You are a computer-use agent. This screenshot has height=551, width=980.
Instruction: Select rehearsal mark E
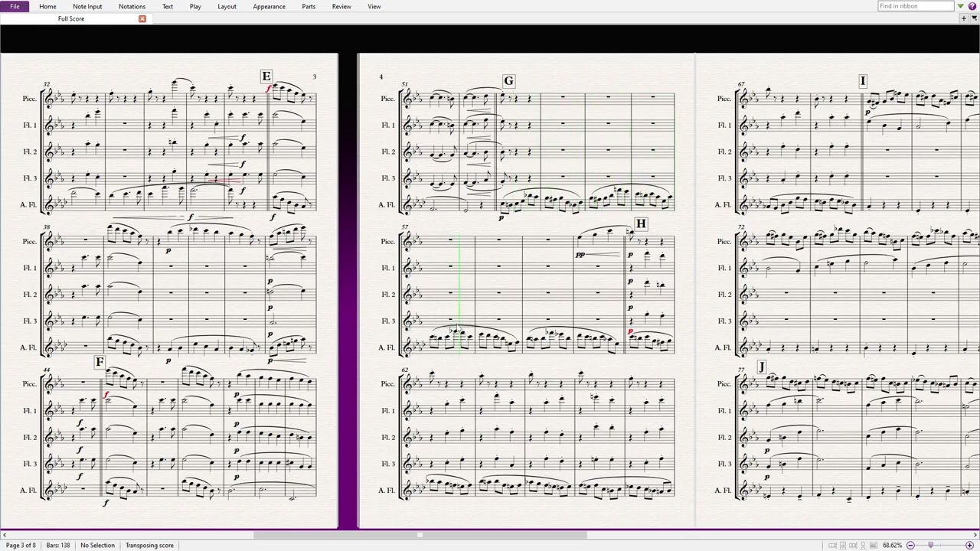click(266, 77)
